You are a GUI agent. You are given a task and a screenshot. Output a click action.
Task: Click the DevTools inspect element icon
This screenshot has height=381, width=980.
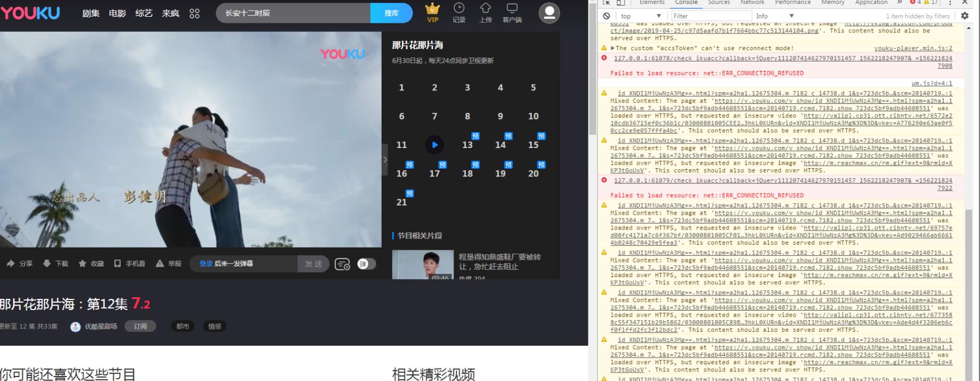click(606, 2)
